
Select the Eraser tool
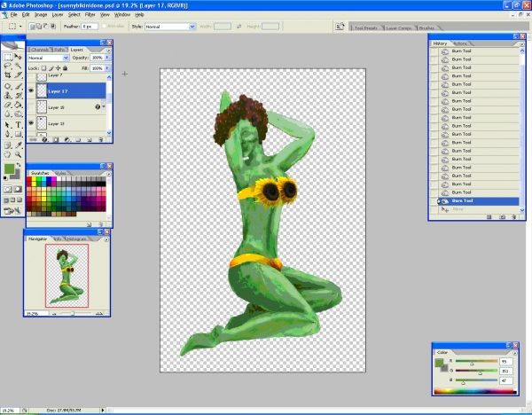8,105
